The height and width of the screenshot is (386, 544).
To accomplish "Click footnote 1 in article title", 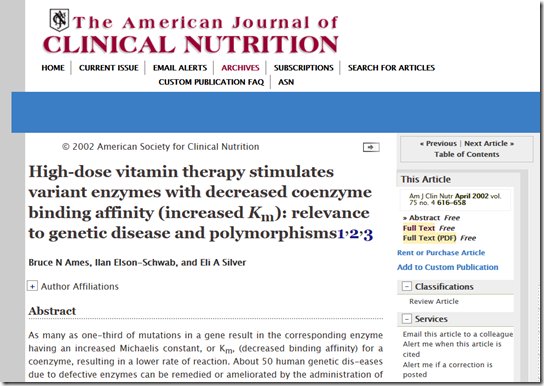I will coord(341,234).
